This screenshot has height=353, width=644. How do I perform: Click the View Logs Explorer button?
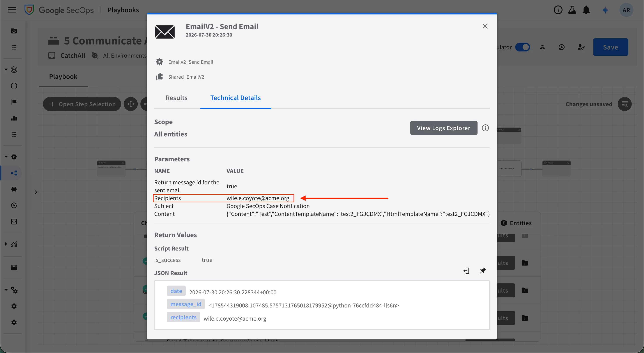click(444, 128)
